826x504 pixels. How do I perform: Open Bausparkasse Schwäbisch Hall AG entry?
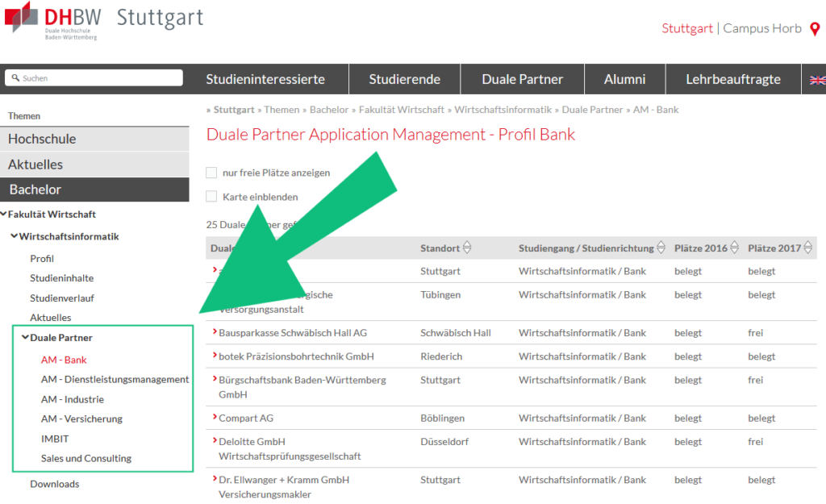coord(293,333)
